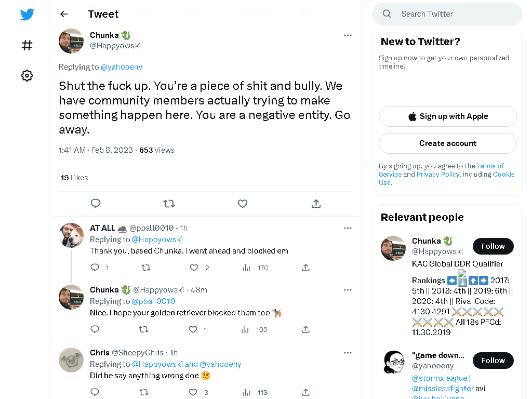
Task: Like AT ALL's reply with 2 likes
Action: (194, 268)
